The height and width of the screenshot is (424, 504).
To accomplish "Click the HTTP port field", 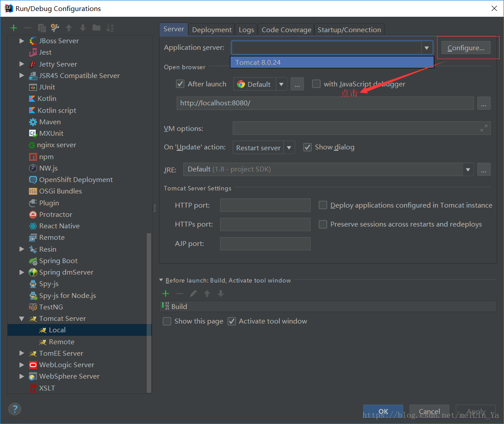I will pos(265,205).
